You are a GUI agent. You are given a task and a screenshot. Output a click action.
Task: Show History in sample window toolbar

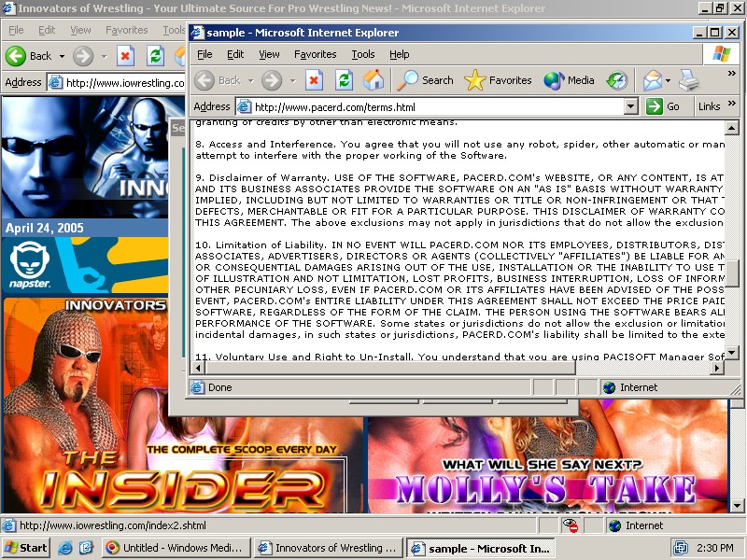click(617, 80)
